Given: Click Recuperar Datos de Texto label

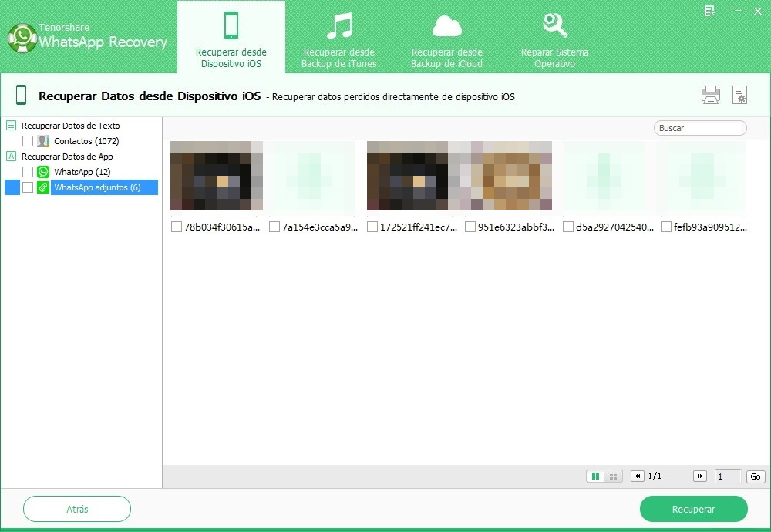Looking at the screenshot, I should (x=70, y=126).
